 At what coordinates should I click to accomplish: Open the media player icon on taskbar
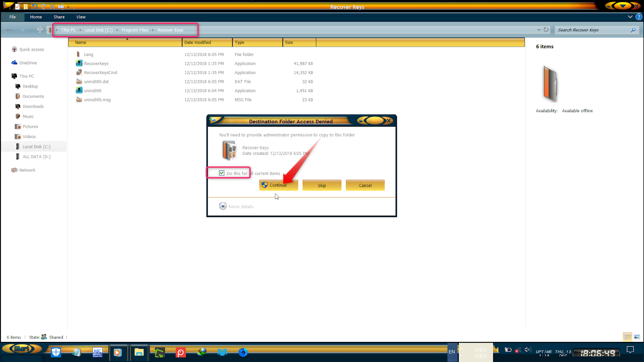(x=118, y=352)
